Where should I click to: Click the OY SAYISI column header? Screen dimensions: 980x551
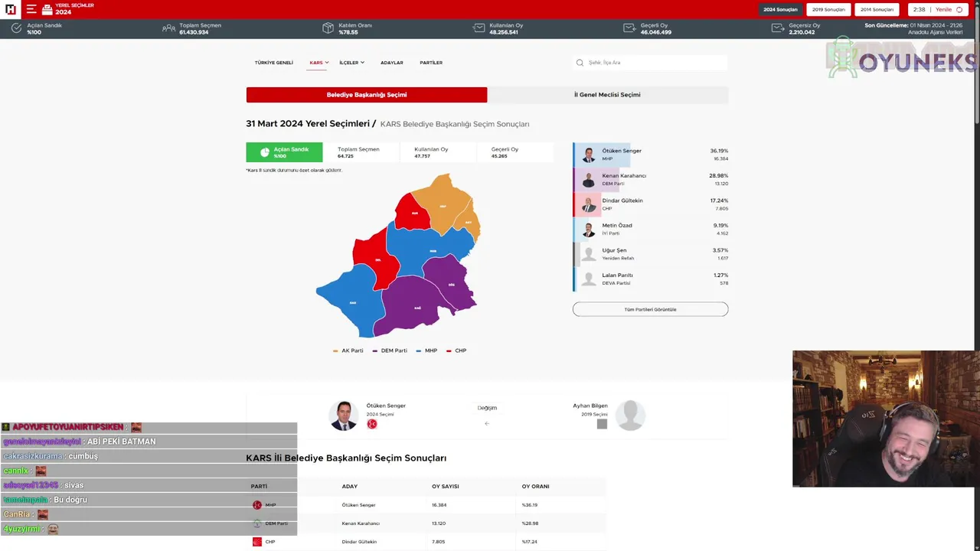tap(446, 487)
